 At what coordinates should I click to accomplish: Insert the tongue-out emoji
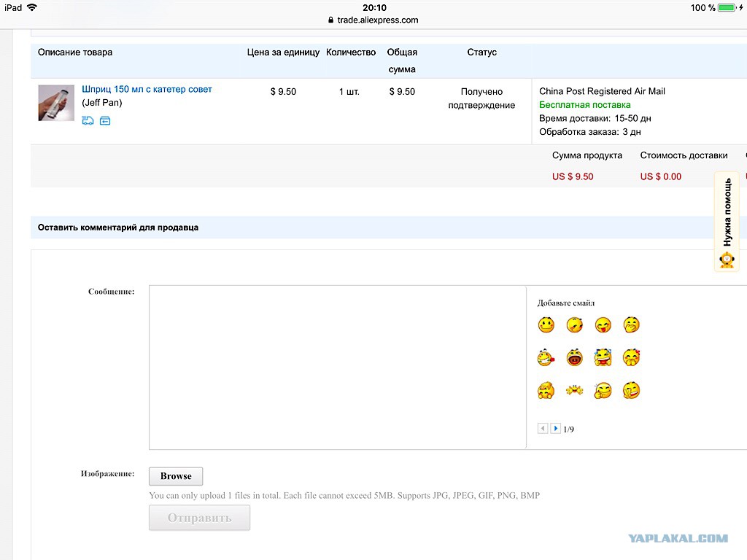(603, 325)
